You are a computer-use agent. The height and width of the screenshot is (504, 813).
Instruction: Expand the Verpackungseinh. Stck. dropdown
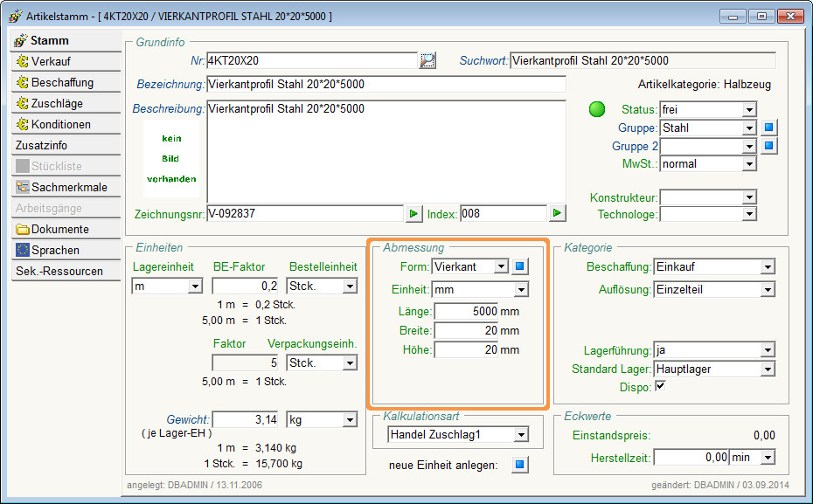(x=350, y=363)
